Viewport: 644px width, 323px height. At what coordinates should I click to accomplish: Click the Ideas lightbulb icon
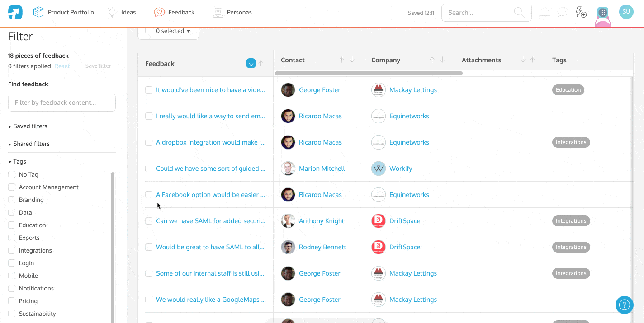[x=112, y=12]
